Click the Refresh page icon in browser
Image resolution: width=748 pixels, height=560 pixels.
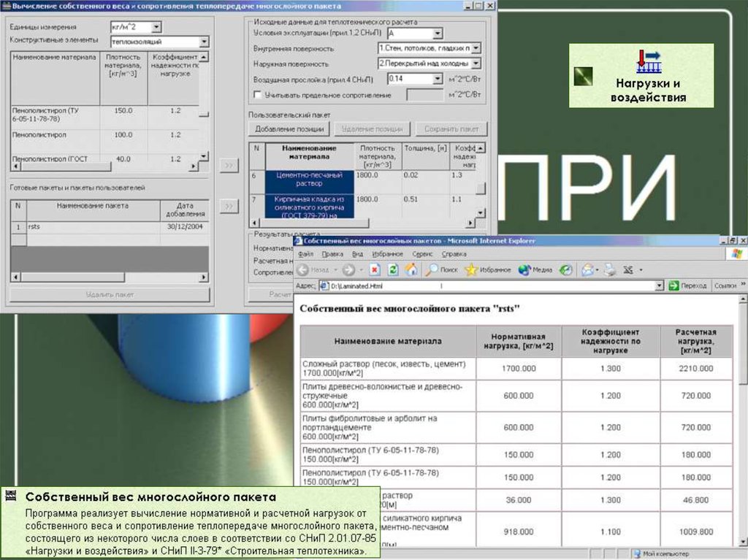click(393, 269)
